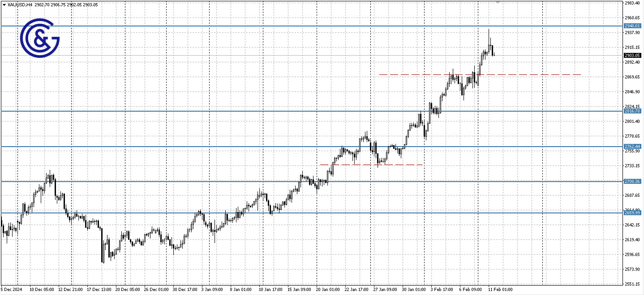
Task: Click the 2948.01 price level label
Action: 632,26
